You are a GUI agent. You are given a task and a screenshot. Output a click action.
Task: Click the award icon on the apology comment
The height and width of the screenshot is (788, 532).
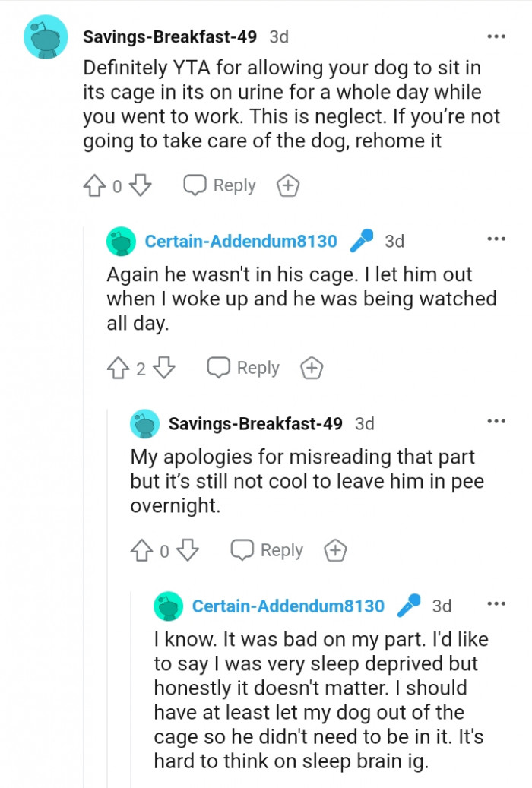pyautogui.click(x=334, y=549)
